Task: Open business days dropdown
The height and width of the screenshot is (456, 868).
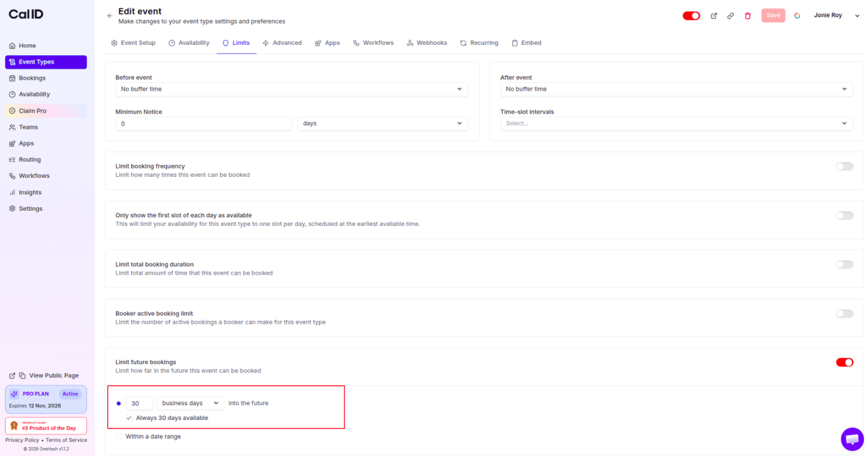Action: 191,403
